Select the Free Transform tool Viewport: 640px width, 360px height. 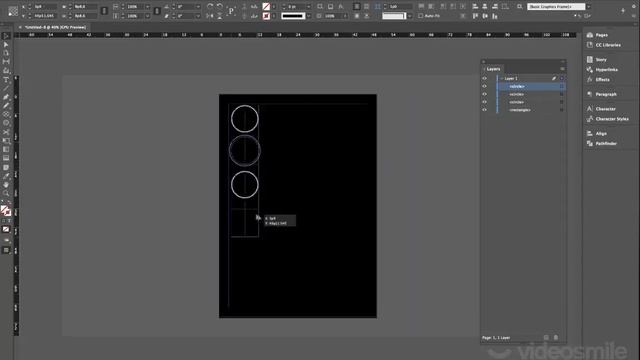pyautogui.click(x=6, y=141)
